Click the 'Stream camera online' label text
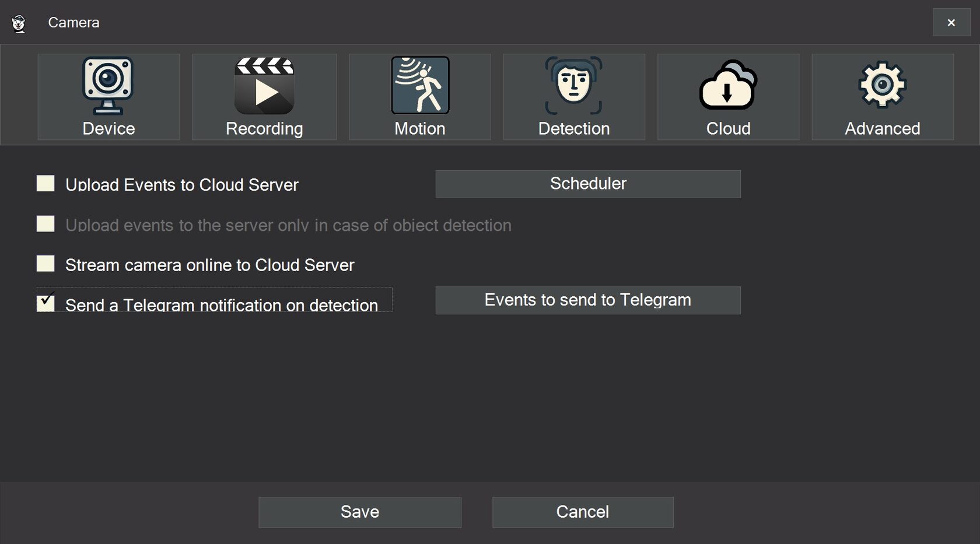Viewport: 980px width, 544px height. 209,265
